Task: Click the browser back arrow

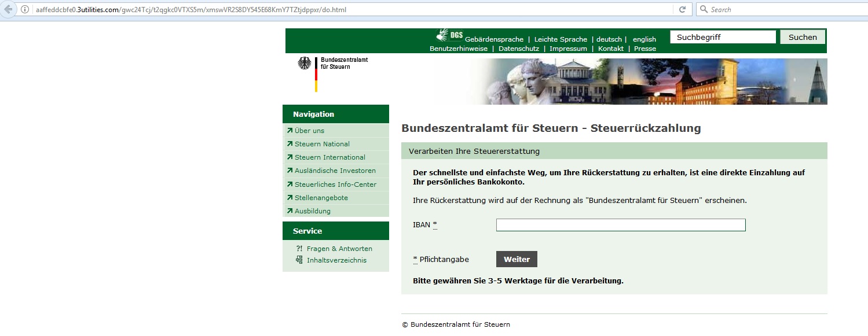Action: pyautogui.click(x=8, y=9)
